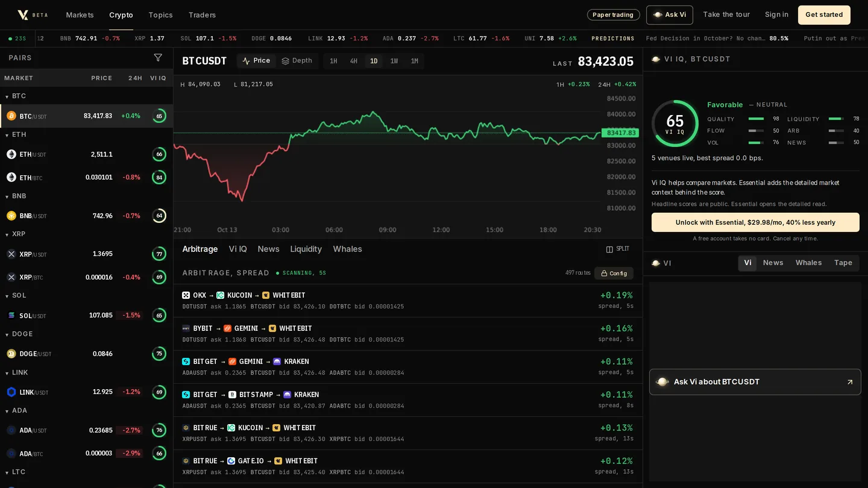Image resolution: width=868 pixels, height=488 pixels.
Task: Collapse the BTC market group
Action: pyautogui.click(x=16, y=96)
